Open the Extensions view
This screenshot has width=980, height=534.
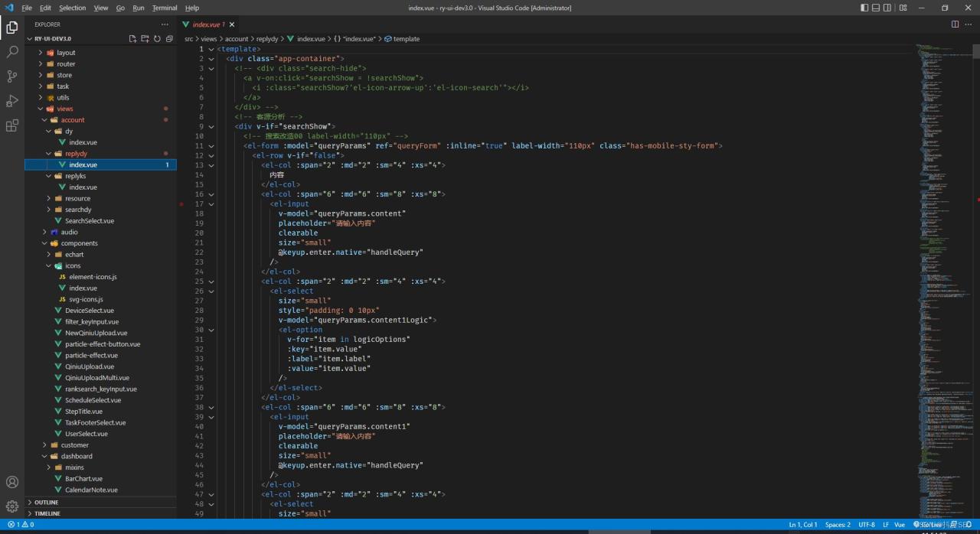click(12, 125)
